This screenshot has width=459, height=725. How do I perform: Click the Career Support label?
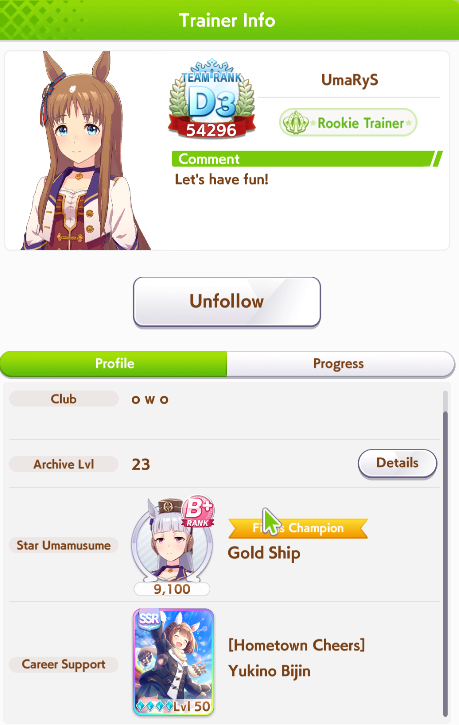coord(64,664)
